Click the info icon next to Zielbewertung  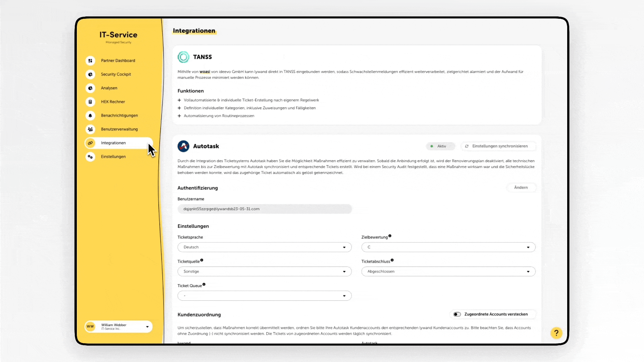pyautogui.click(x=390, y=236)
